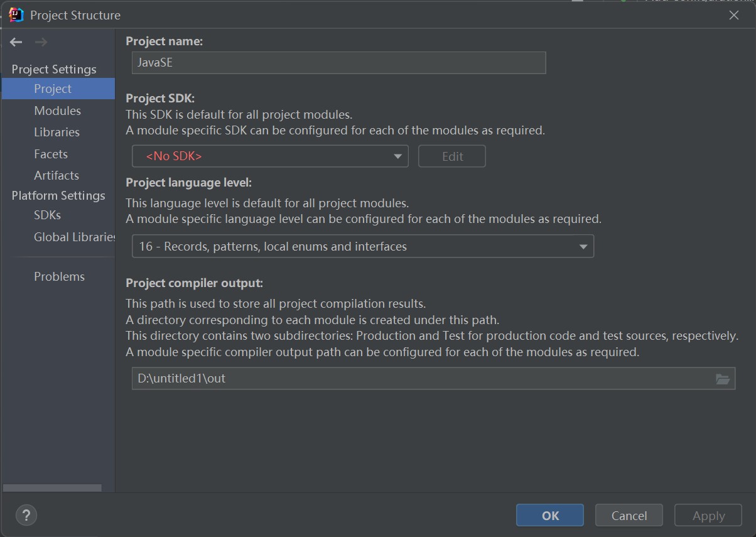756x537 pixels.
Task: Click the IntelliJ logo in title bar
Action: [16, 15]
